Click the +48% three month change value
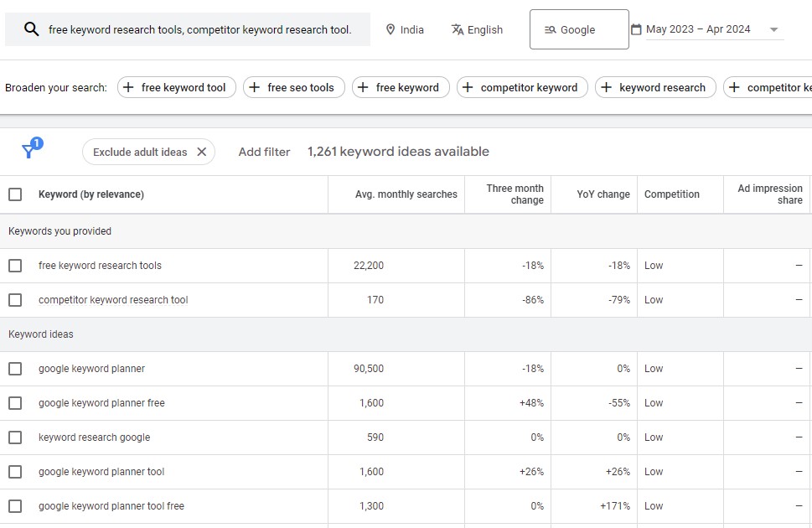This screenshot has height=528, width=812. coord(532,403)
